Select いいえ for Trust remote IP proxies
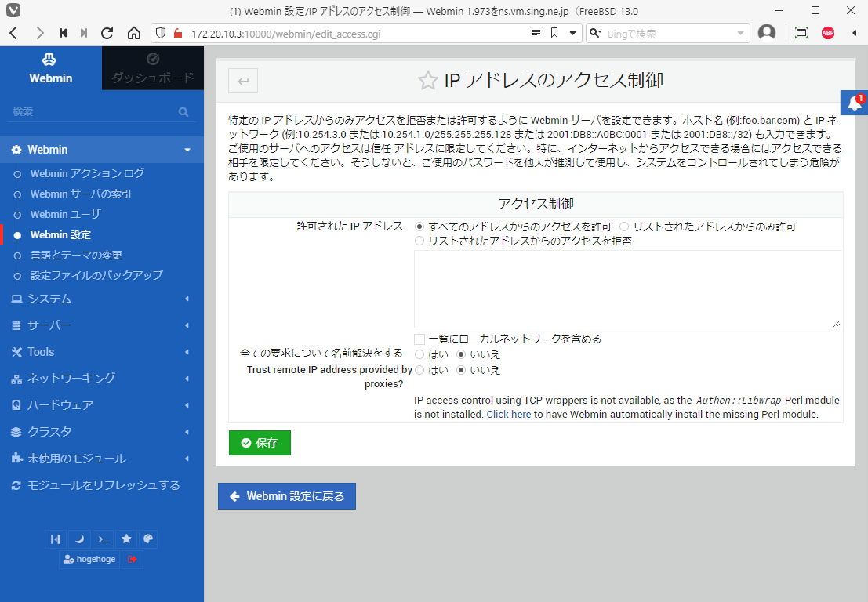Screen dimensions: 868x602 461,370
